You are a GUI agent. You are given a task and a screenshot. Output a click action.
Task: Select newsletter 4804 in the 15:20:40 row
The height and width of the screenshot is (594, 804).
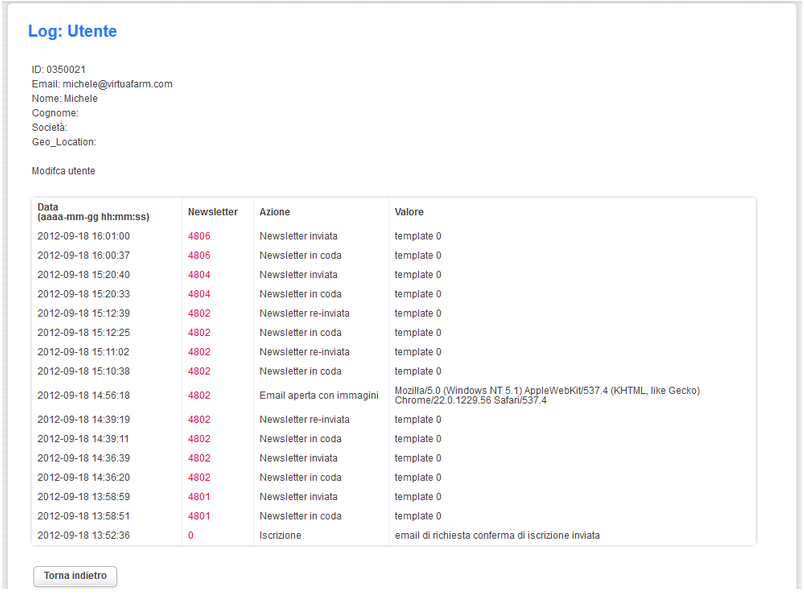(x=199, y=274)
